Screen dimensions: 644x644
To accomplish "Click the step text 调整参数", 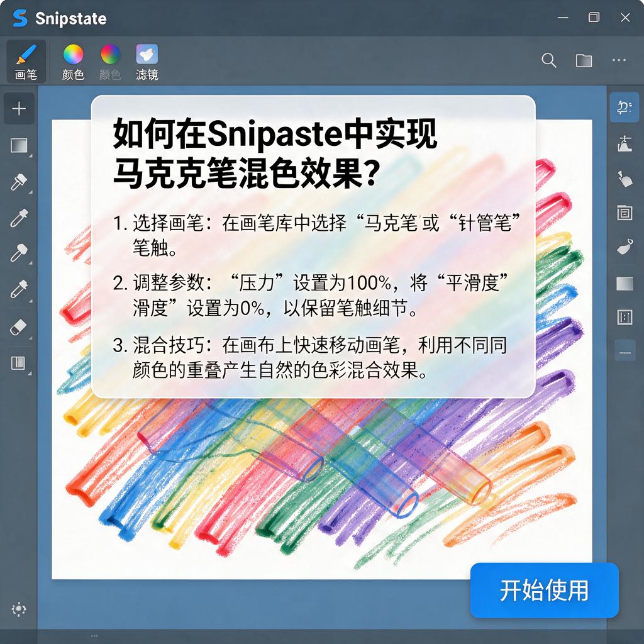I will point(168,282).
